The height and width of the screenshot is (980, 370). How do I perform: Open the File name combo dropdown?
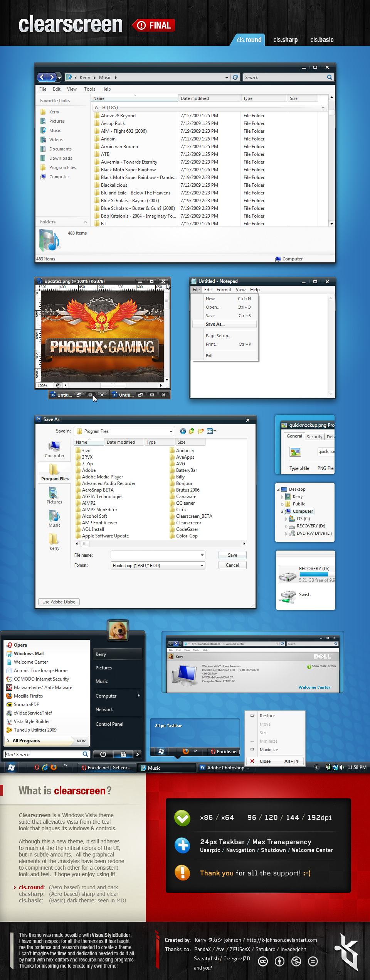click(x=202, y=555)
